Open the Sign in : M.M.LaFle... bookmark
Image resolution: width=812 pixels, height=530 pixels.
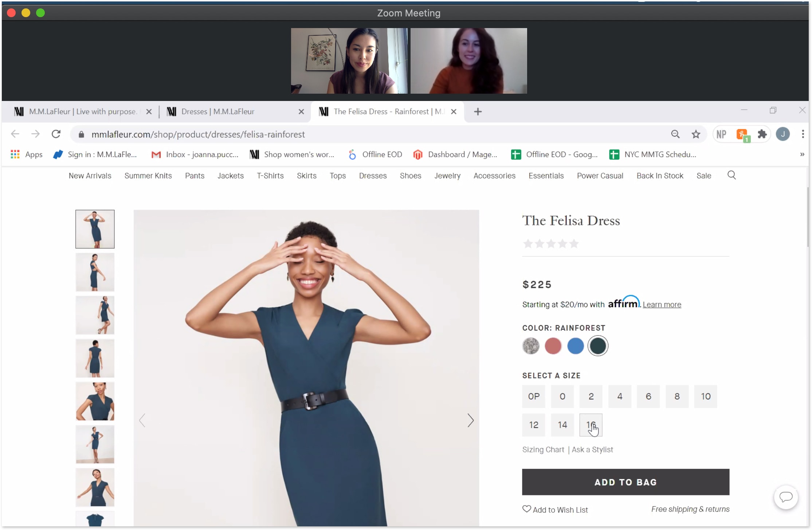pyautogui.click(x=95, y=155)
